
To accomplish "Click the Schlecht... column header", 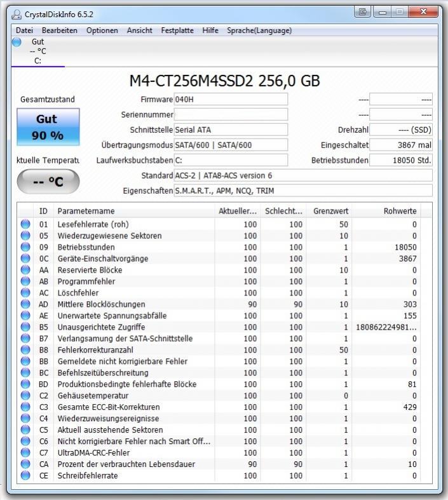I will click(x=283, y=211).
